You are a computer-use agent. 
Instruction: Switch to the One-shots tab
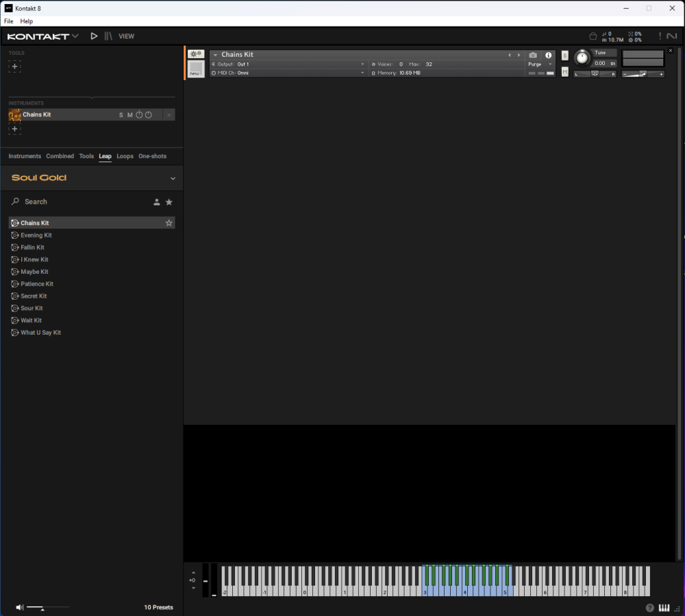click(x=153, y=156)
